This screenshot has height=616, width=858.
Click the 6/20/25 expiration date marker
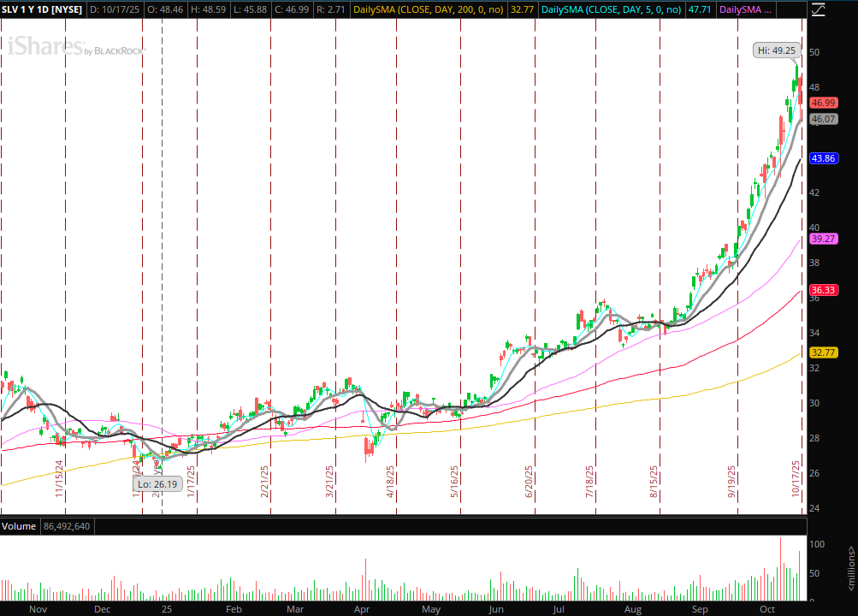coord(528,482)
